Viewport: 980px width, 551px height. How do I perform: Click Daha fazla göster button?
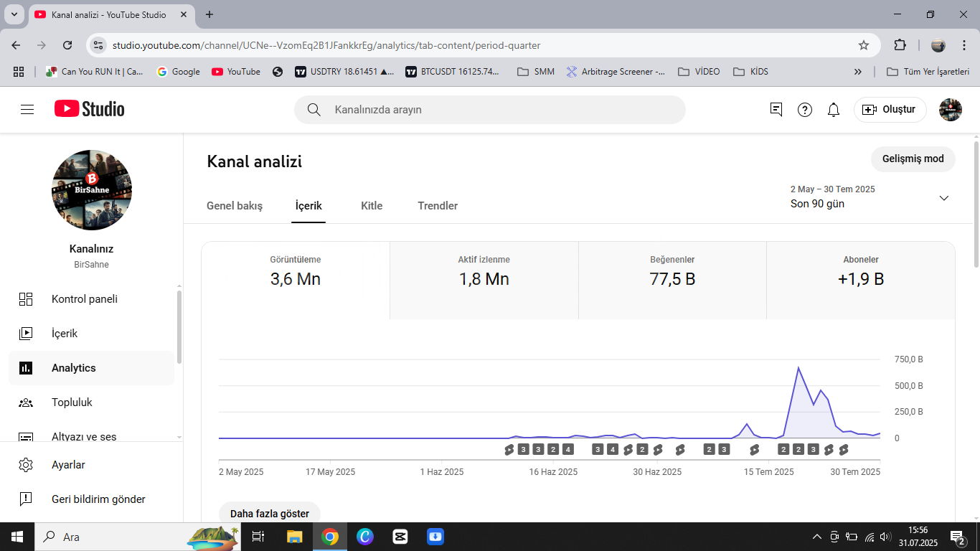point(270,514)
